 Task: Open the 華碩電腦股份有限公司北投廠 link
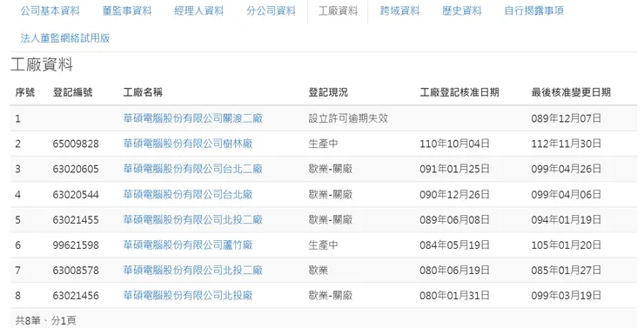point(188,296)
